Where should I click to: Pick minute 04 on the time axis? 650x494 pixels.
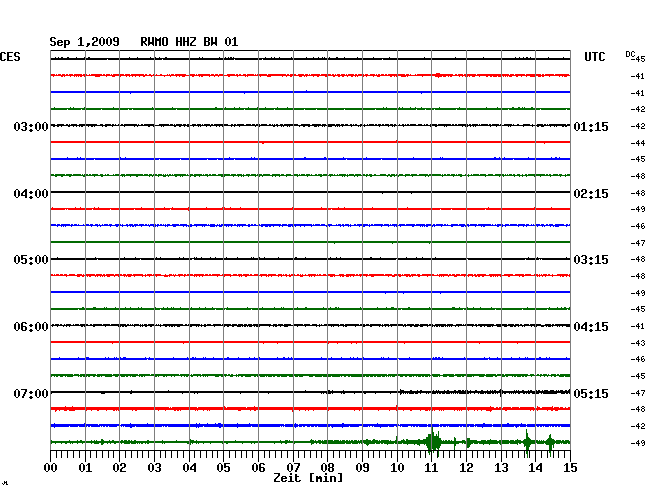click(189, 468)
